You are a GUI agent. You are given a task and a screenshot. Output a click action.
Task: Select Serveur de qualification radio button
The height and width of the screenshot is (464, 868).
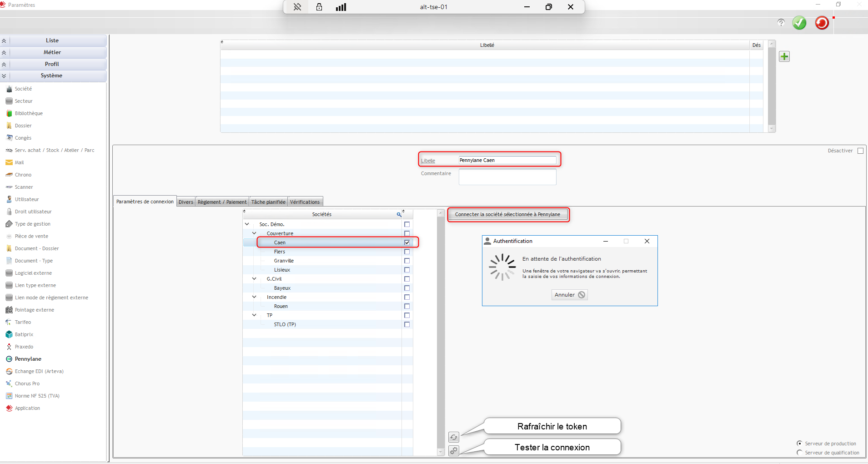[x=799, y=453]
